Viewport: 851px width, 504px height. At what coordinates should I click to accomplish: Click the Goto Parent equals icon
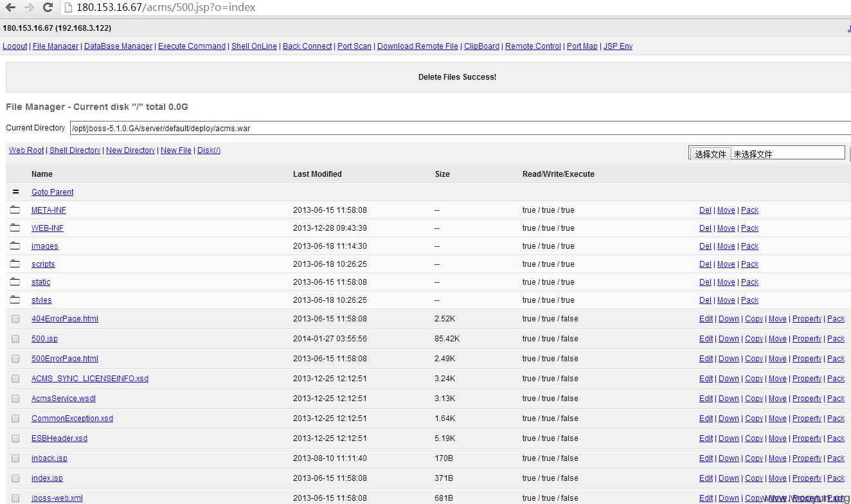(15, 192)
